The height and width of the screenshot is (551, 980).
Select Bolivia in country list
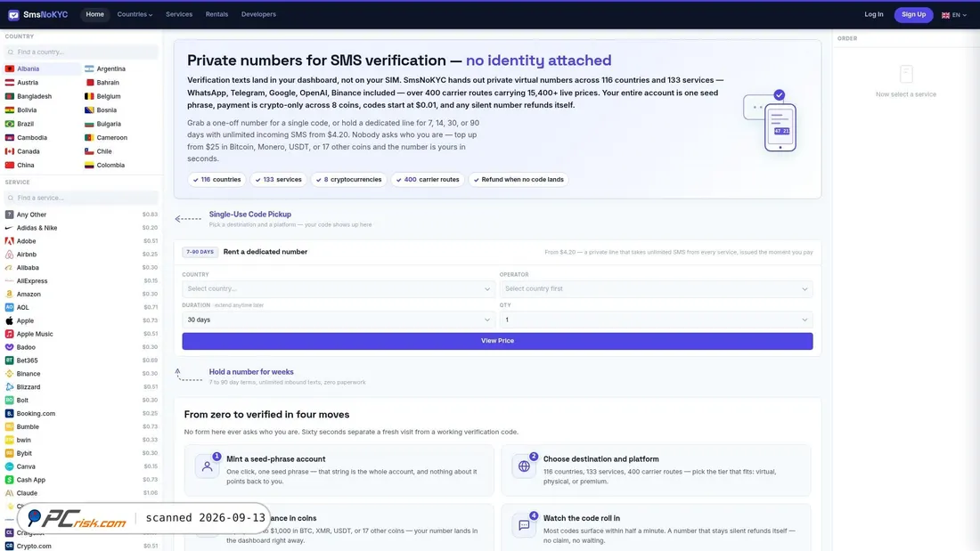(42, 110)
